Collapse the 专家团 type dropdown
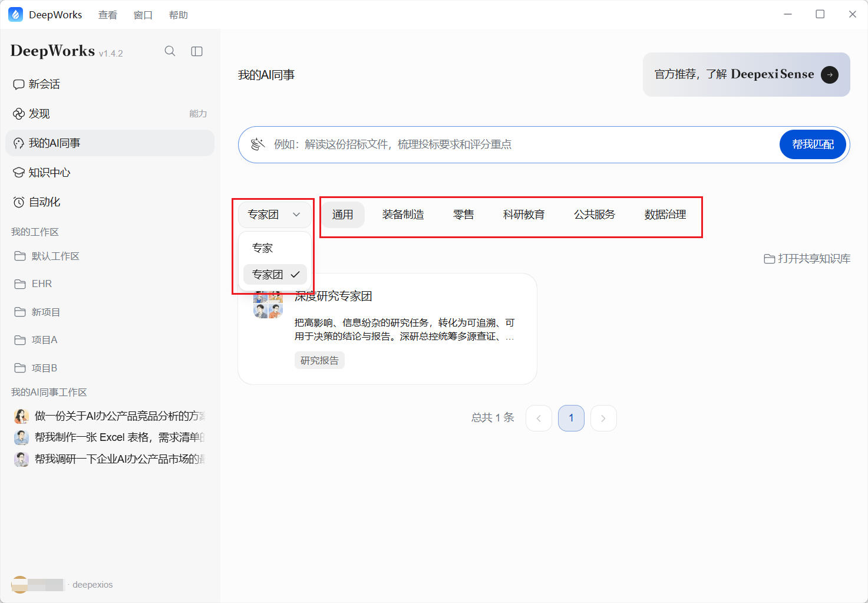This screenshot has height=603, width=868. pos(275,215)
